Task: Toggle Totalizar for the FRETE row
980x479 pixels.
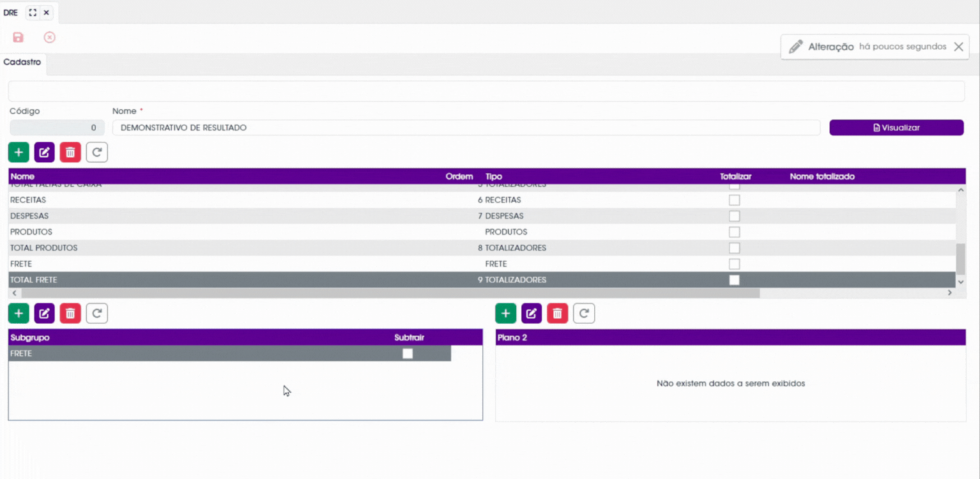Action: pyautogui.click(x=734, y=264)
